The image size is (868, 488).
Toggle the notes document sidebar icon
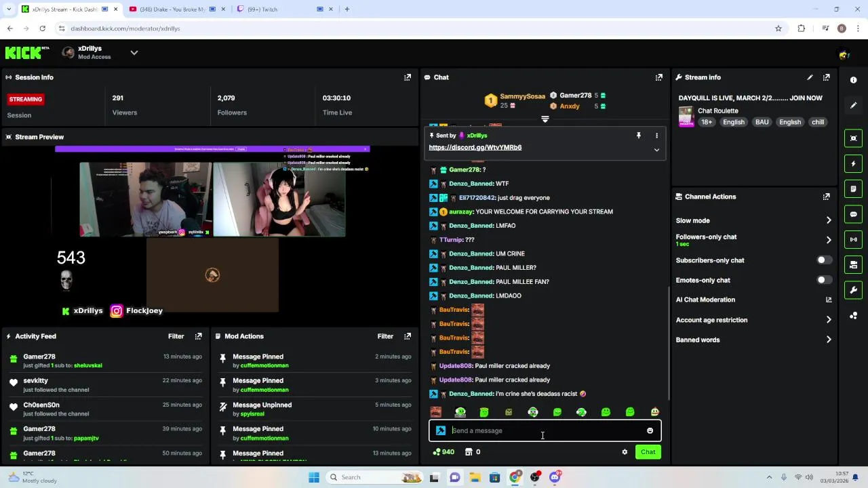[854, 188]
